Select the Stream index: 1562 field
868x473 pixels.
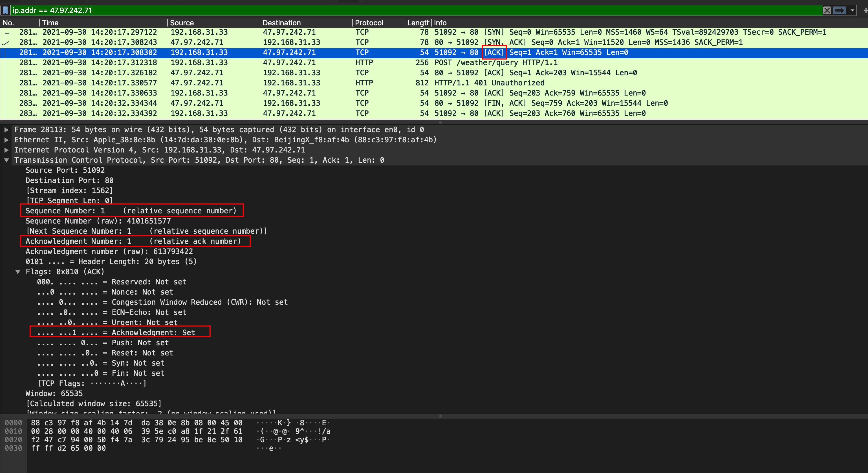pyautogui.click(x=69, y=191)
